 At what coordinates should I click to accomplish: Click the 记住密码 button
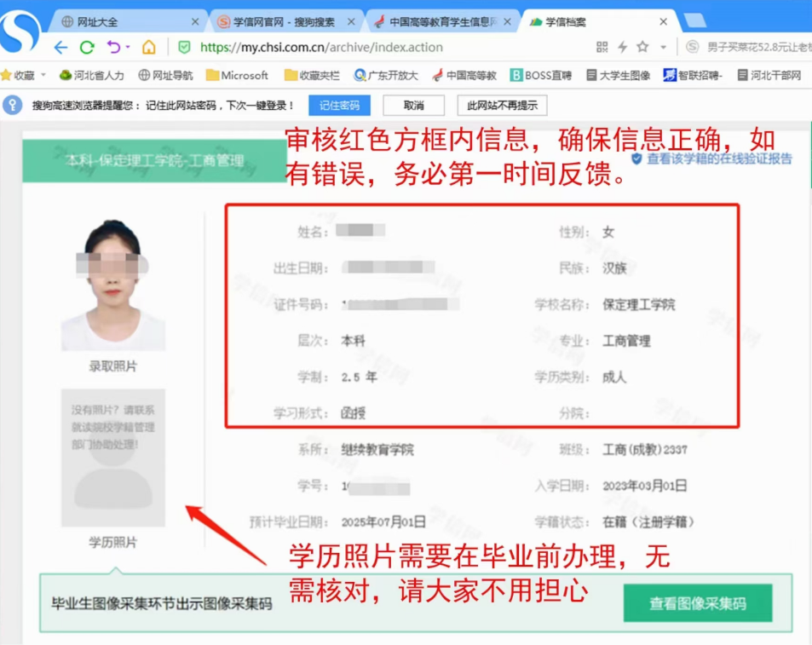[339, 106]
